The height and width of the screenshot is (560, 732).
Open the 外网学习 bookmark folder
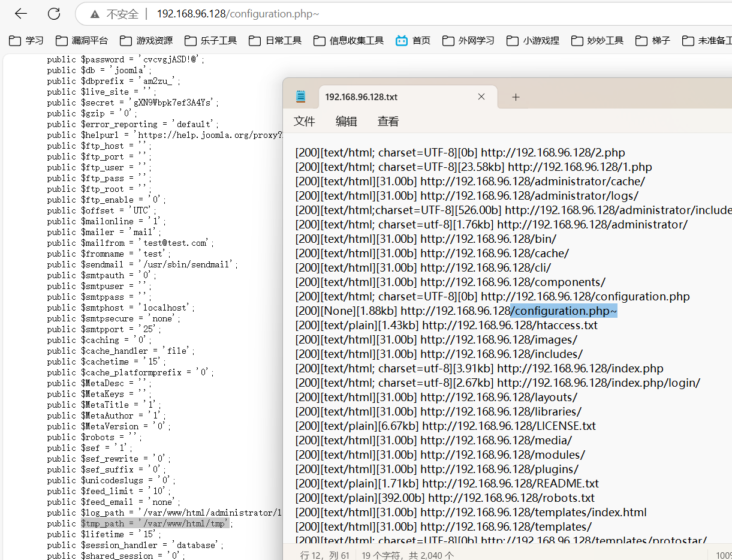click(468, 41)
